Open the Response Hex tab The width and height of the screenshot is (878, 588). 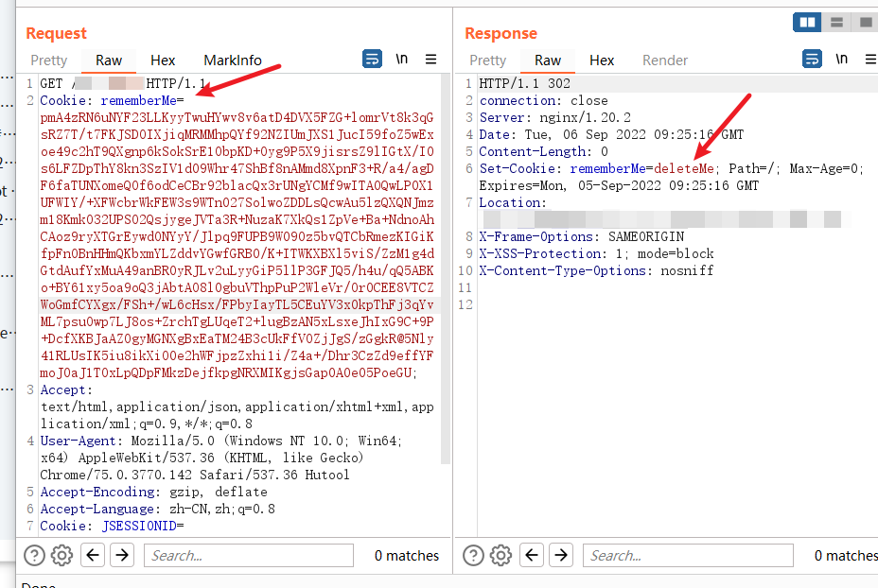(x=602, y=61)
